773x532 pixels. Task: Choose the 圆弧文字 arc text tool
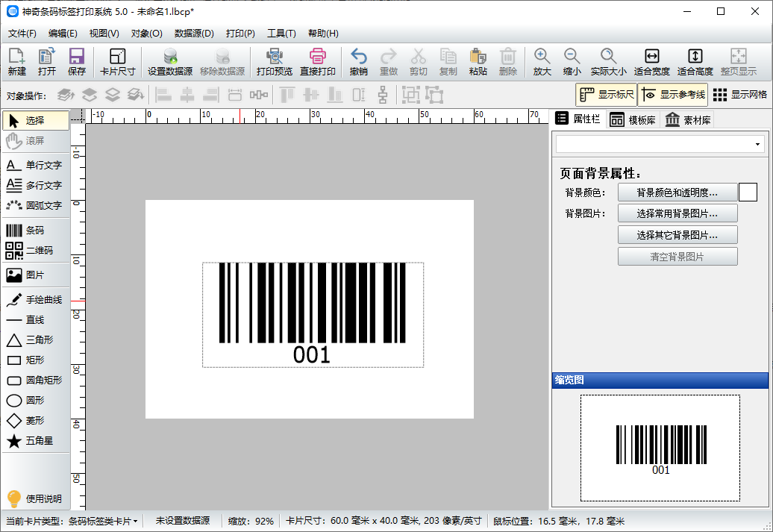[x=36, y=206]
